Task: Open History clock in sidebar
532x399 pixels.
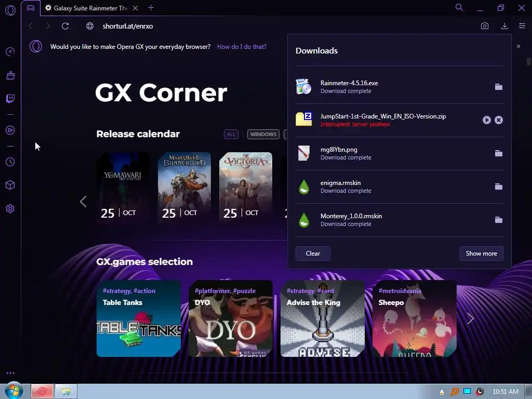Action: pyautogui.click(x=10, y=162)
